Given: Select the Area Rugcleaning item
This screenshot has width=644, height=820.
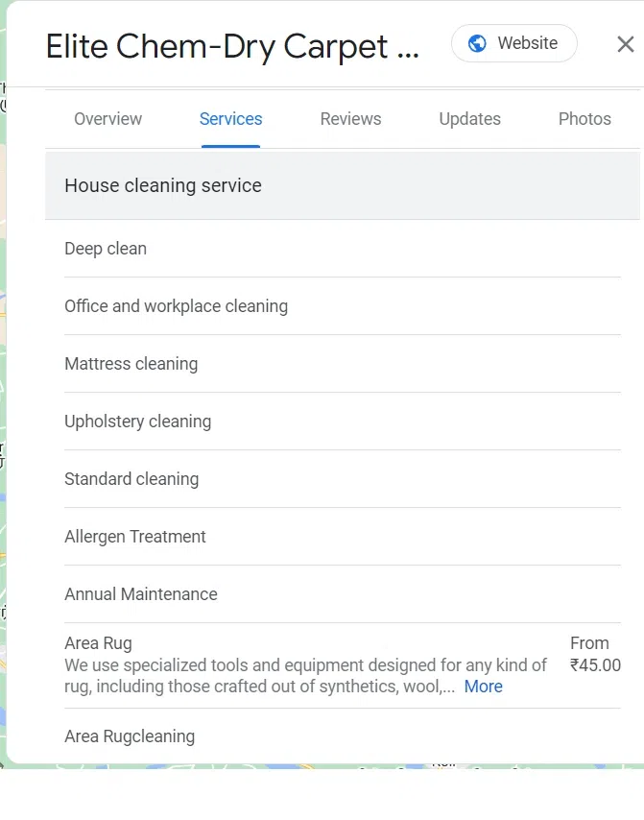Looking at the screenshot, I should tap(130, 736).
